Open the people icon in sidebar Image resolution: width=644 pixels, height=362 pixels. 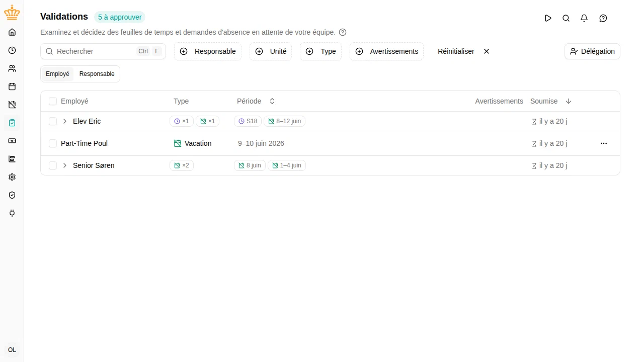pos(12,68)
